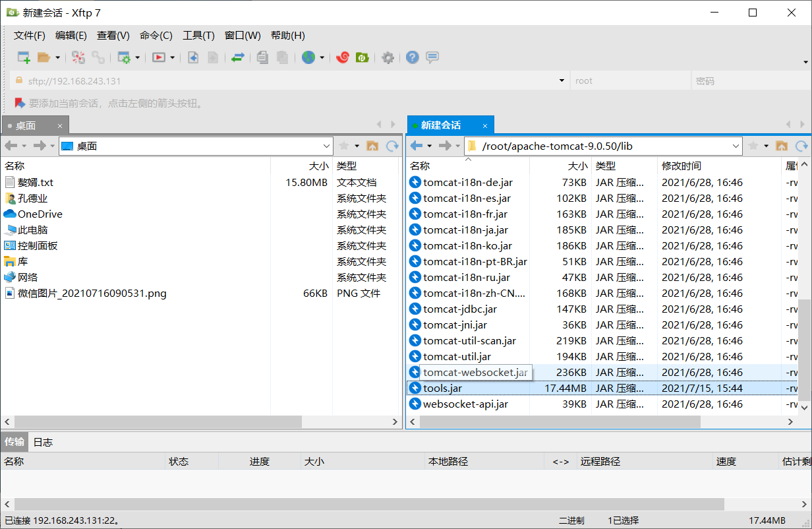Expand the session properties dropdown arrow
The height and width of the screenshot is (529, 812).
pos(138,57)
